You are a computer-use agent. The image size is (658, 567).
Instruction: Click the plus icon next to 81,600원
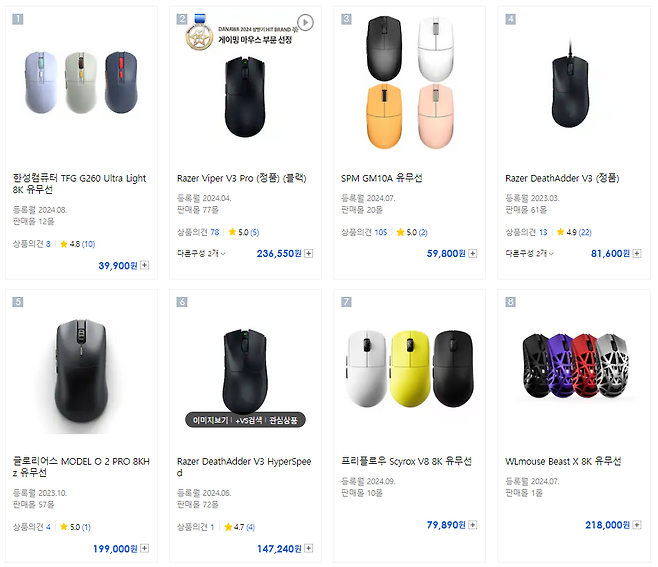click(636, 253)
